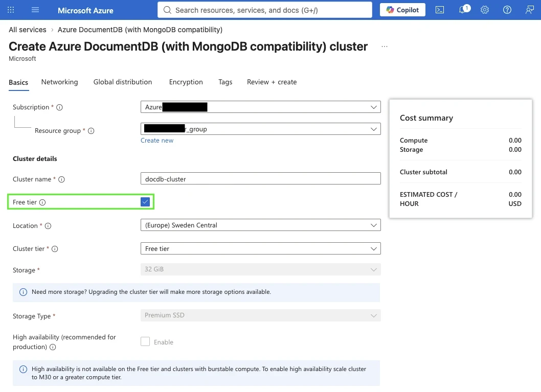Switch to the Global distribution tab

(123, 82)
